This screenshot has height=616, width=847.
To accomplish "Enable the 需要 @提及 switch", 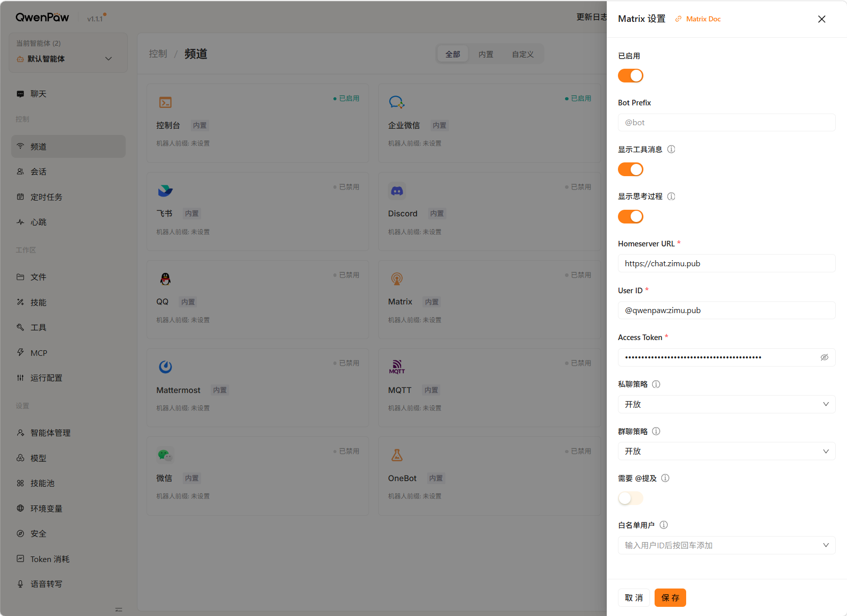I will pyautogui.click(x=631, y=498).
